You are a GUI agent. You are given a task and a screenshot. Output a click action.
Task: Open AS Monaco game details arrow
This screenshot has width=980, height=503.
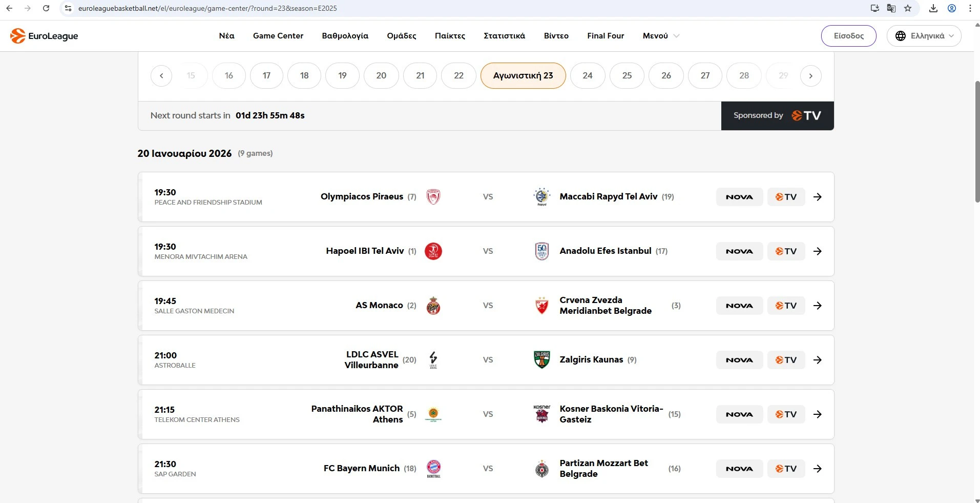click(x=818, y=306)
